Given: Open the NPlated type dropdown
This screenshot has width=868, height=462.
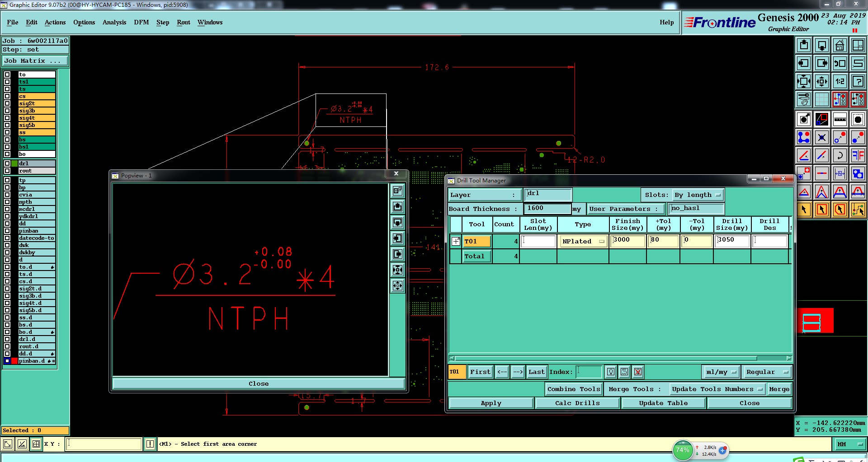Looking at the screenshot, I should point(583,242).
